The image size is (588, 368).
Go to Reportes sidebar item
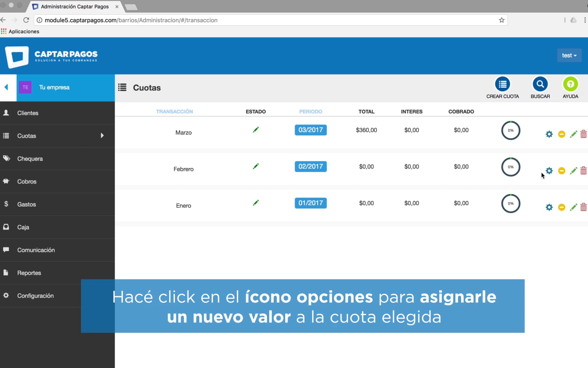point(29,273)
